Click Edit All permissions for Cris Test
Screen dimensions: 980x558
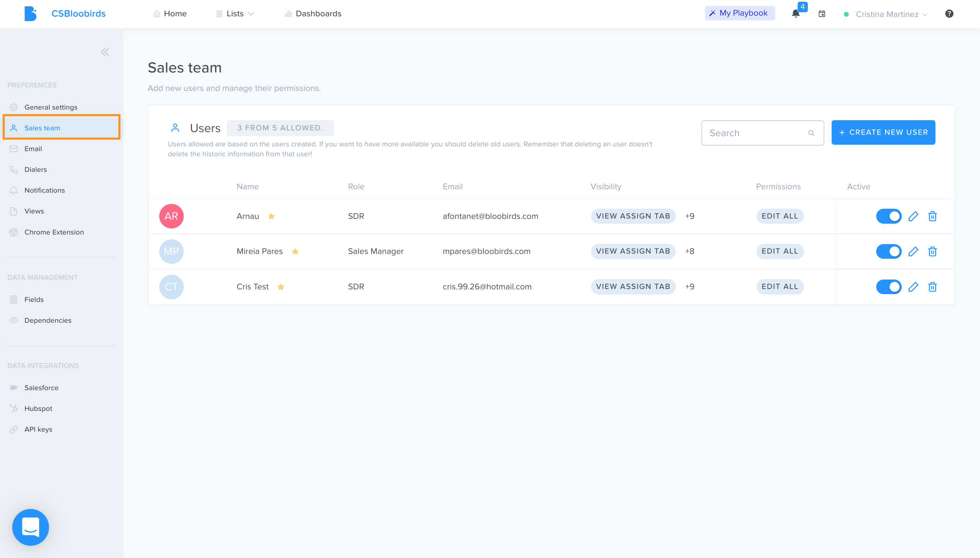click(780, 287)
